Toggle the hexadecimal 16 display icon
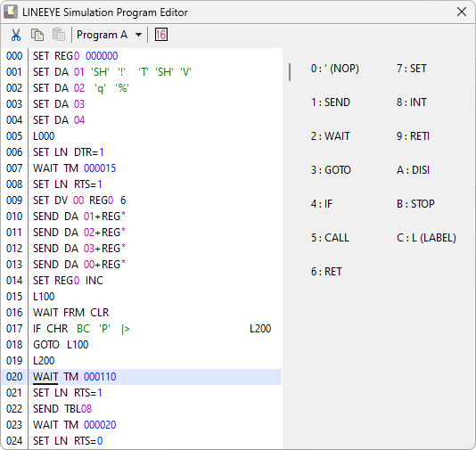This screenshot has height=450, width=476. [160, 35]
